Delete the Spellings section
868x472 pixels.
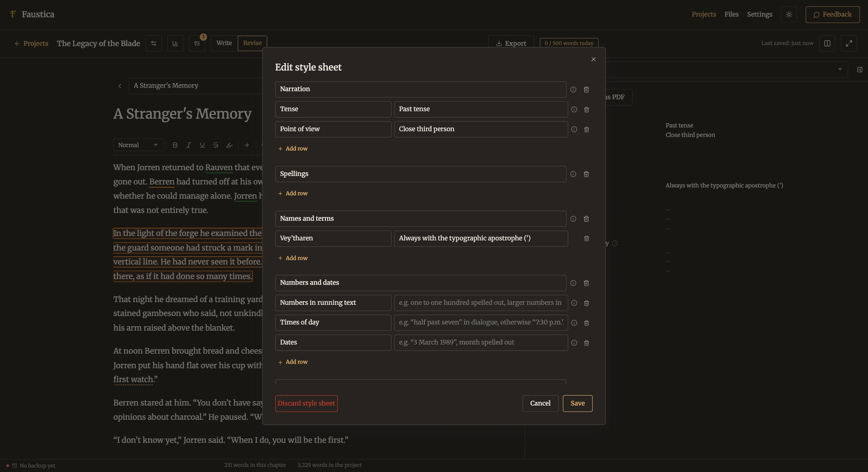[x=586, y=174]
